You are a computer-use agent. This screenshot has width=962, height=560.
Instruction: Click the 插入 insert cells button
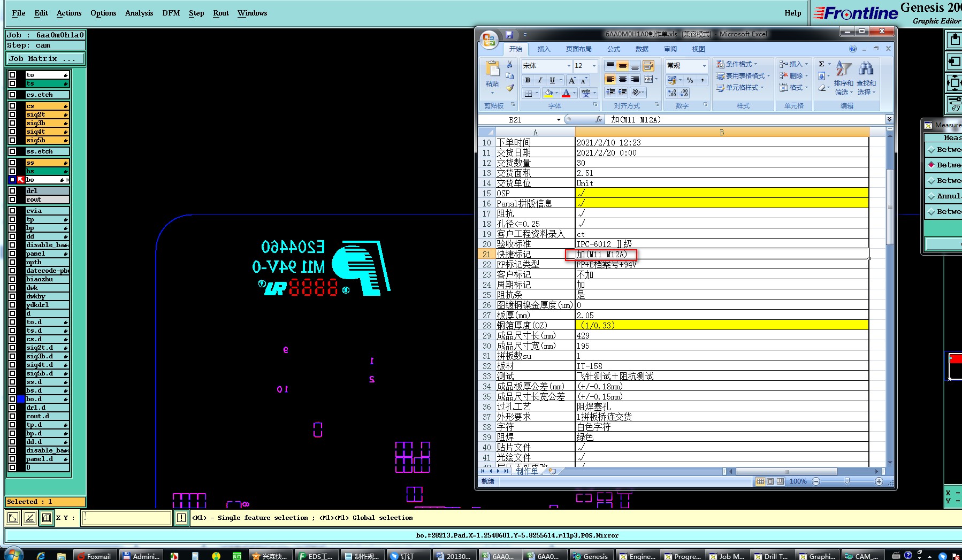tap(794, 64)
